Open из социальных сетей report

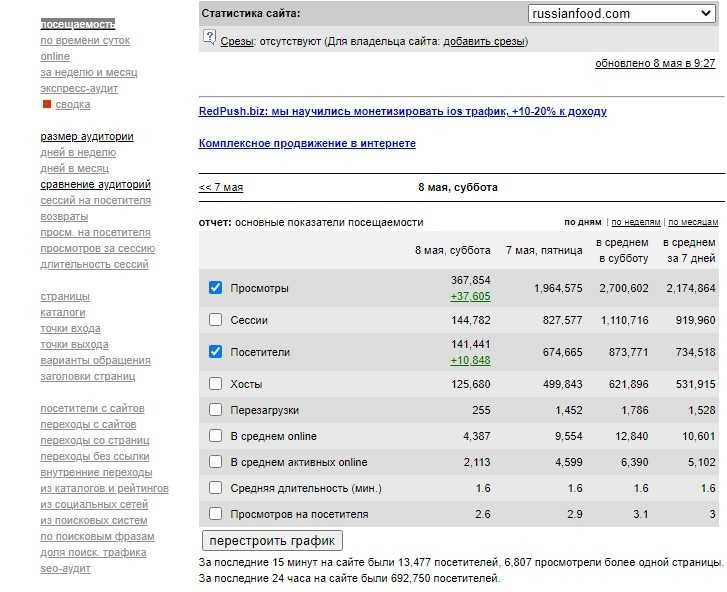pyautogui.click(x=94, y=504)
